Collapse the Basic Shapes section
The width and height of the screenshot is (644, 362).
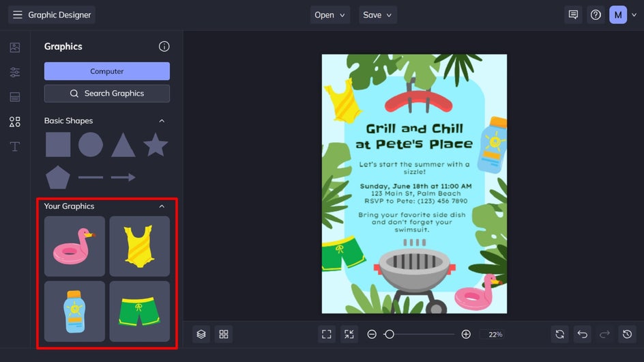pos(162,121)
